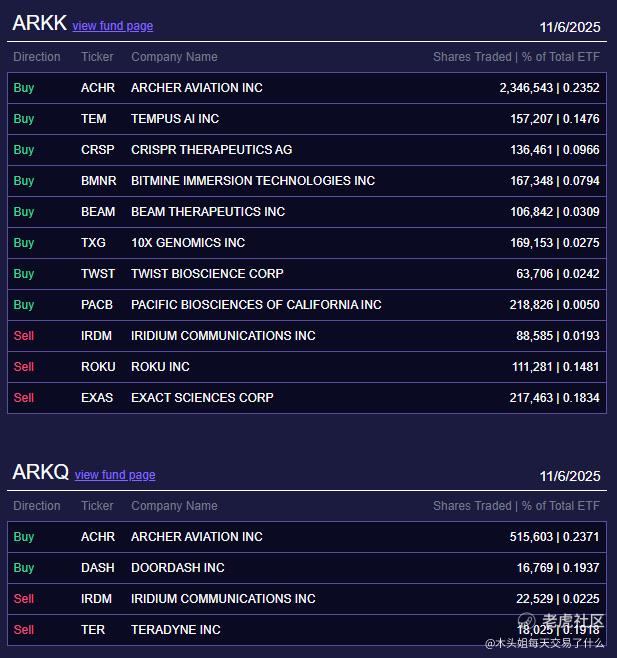The image size is (617, 658).
Task: Click the Sell label in the ROKU row
Action: pyautogui.click(x=24, y=367)
